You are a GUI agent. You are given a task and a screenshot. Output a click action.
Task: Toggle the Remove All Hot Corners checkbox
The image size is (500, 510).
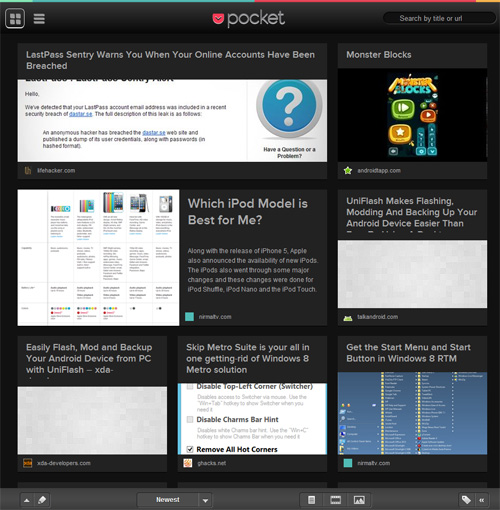click(190, 449)
